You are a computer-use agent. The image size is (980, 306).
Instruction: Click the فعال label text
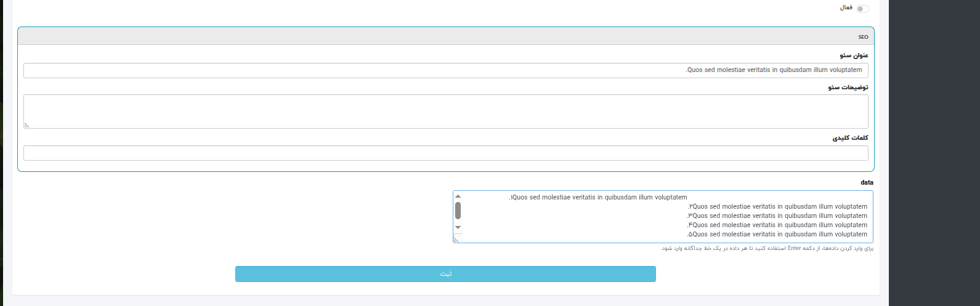[x=846, y=8]
